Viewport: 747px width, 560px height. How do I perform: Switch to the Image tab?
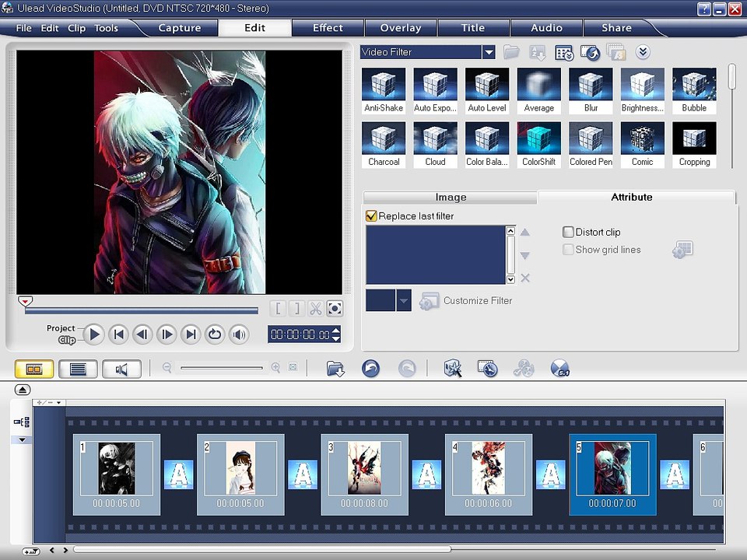click(x=451, y=197)
